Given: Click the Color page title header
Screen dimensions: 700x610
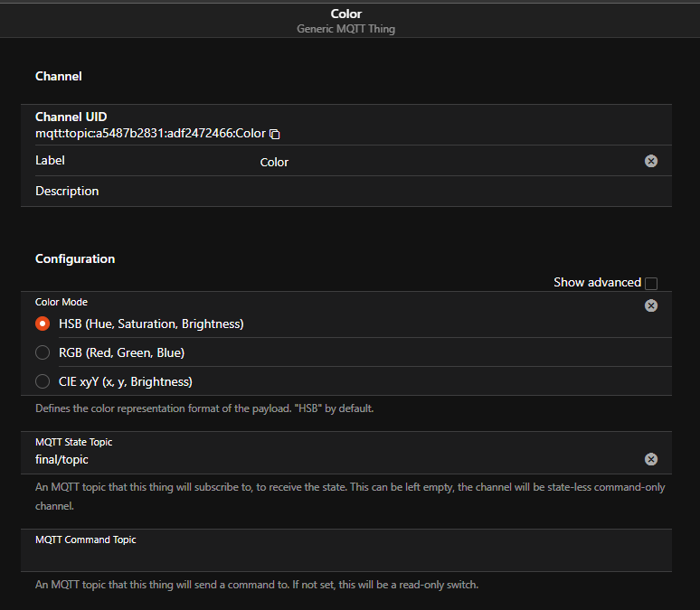Looking at the screenshot, I should point(346,14).
